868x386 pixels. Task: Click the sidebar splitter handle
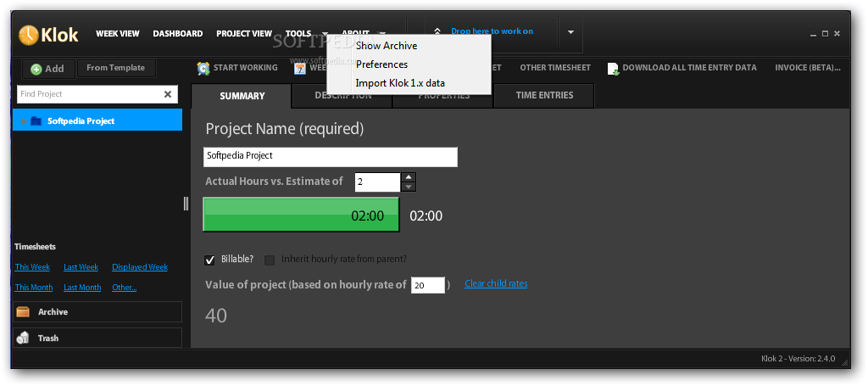(x=186, y=204)
